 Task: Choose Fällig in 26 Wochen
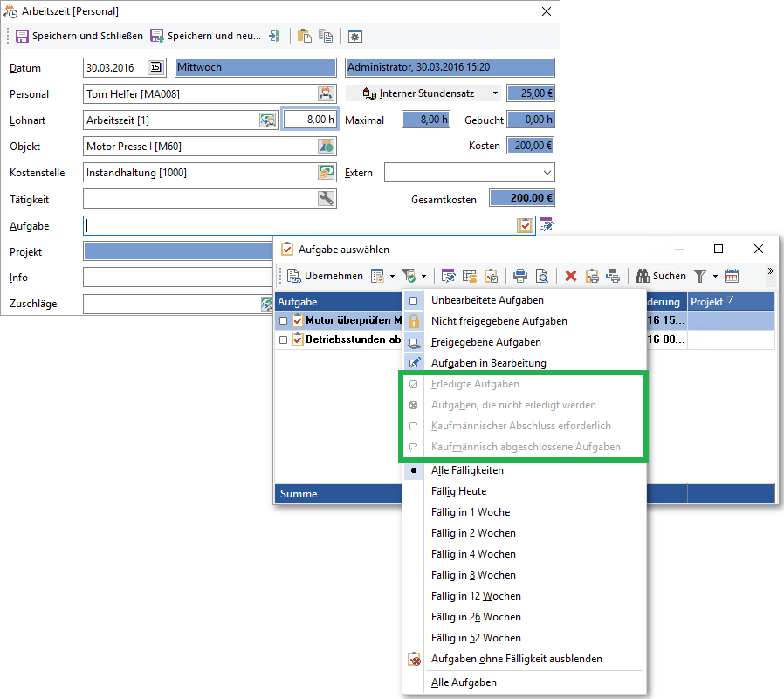click(524, 617)
